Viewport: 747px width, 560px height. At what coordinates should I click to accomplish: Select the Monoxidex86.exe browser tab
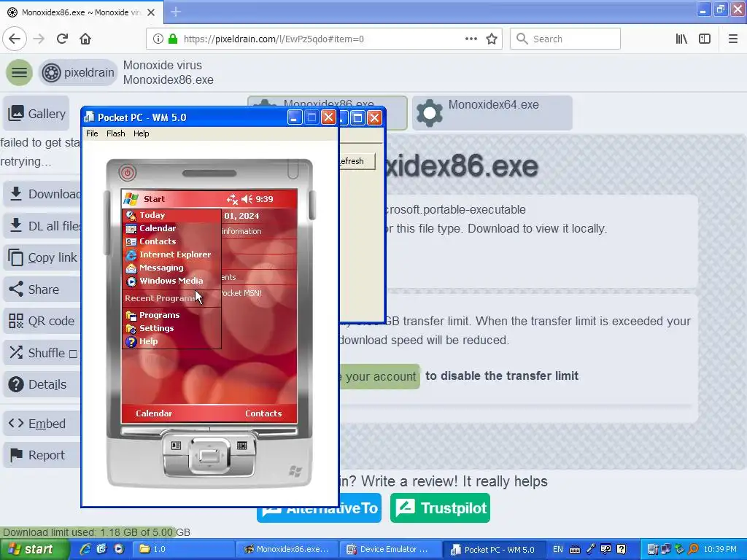click(82, 12)
